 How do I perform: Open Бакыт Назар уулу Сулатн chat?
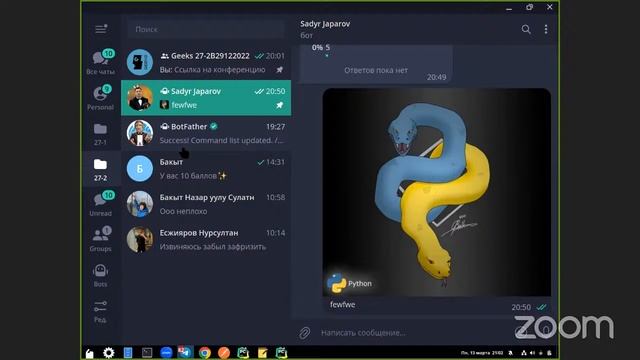pyautogui.click(x=206, y=204)
